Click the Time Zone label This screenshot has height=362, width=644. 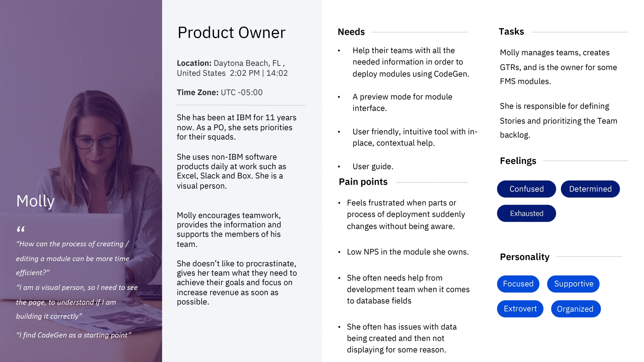click(x=197, y=93)
